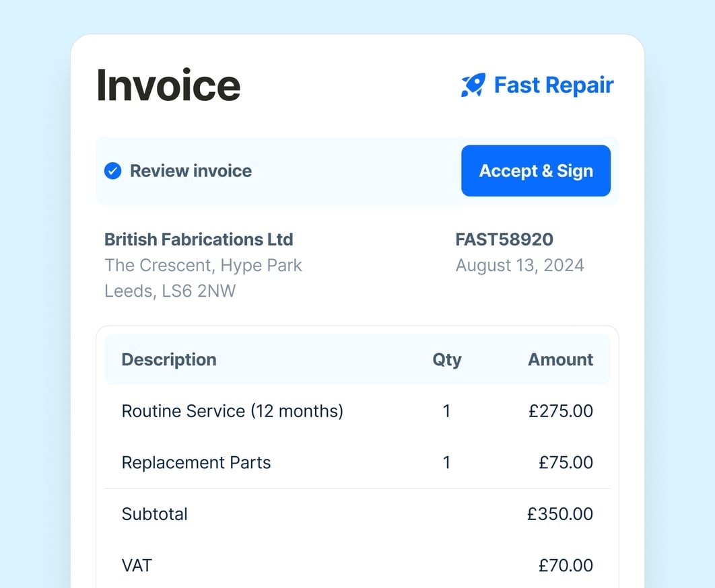The height and width of the screenshot is (588, 715).
Task: Select the Replacement Parts line item
Action: 196,463
